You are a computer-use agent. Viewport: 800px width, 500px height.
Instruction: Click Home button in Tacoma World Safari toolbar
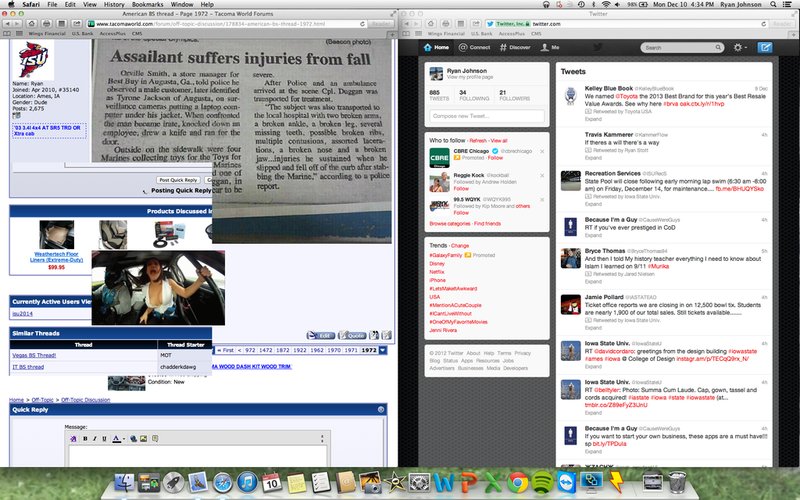click(32, 23)
